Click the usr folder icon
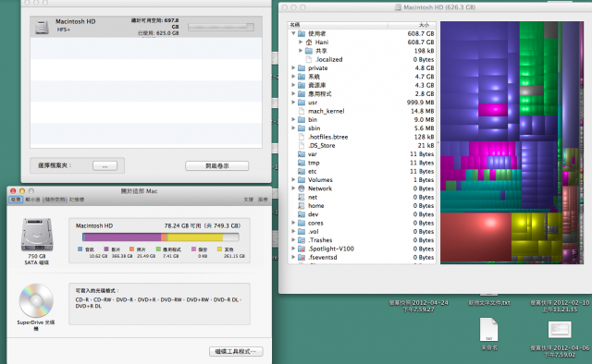 [x=302, y=103]
